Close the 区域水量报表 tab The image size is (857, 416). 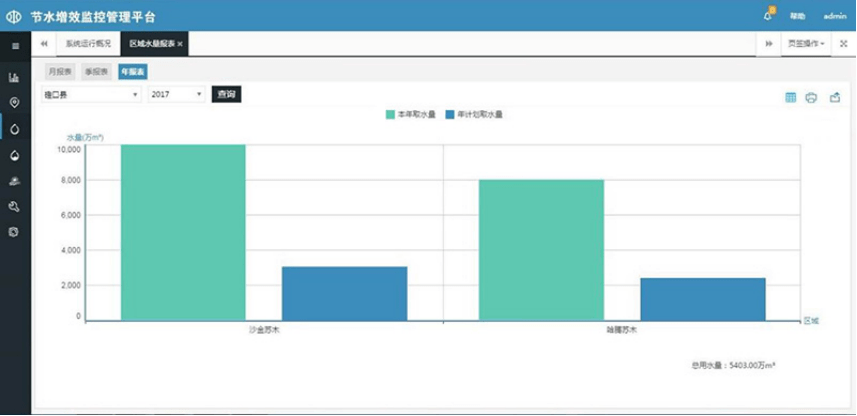pos(180,44)
